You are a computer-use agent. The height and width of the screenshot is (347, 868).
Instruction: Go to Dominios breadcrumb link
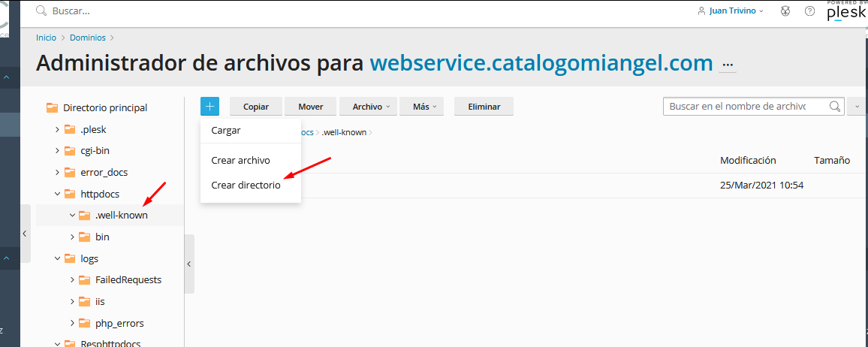[87, 38]
